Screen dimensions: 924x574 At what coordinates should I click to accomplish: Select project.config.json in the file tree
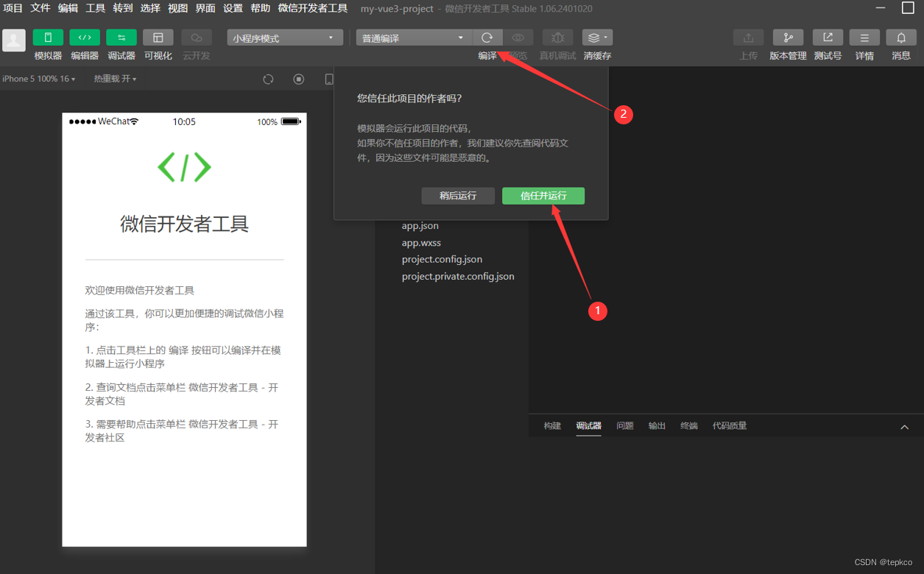[x=442, y=260]
